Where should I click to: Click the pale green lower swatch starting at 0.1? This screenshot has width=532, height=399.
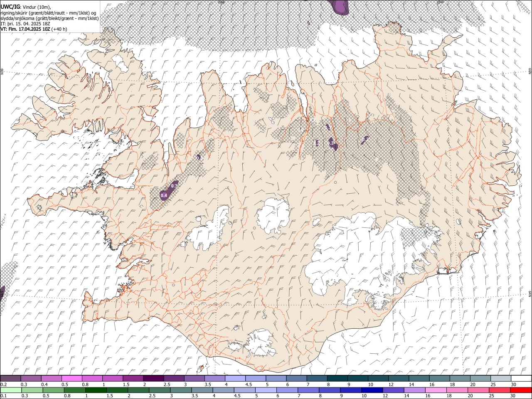coord(11,390)
